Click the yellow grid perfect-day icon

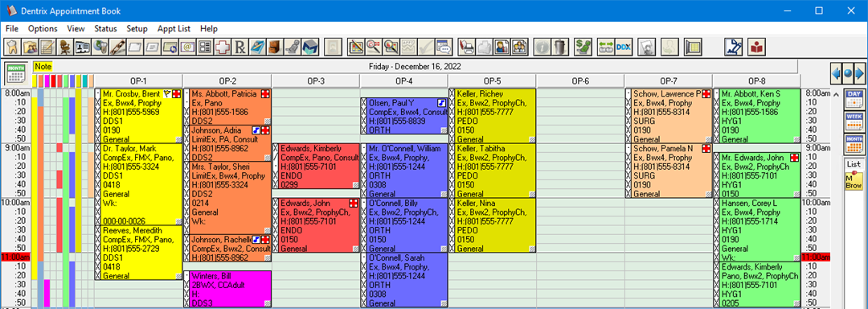(x=693, y=47)
